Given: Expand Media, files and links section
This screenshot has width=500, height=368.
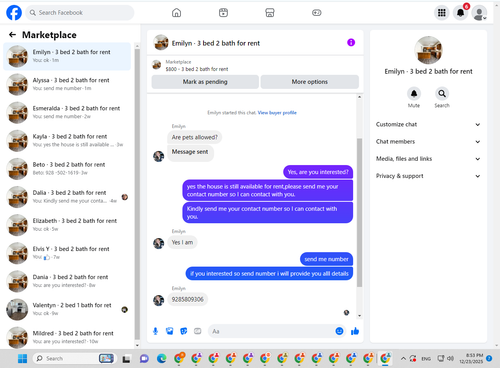Looking at the screenshot, I should 428,159.
